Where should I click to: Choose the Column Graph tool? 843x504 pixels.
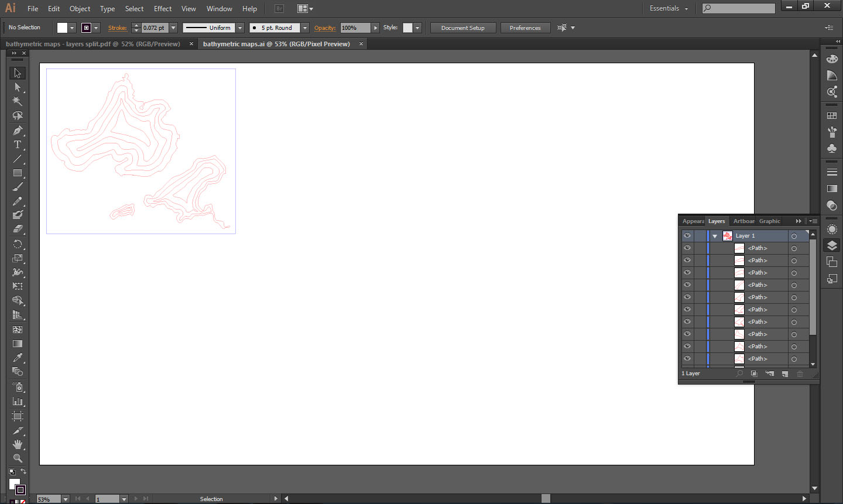[x=18, y=401]
